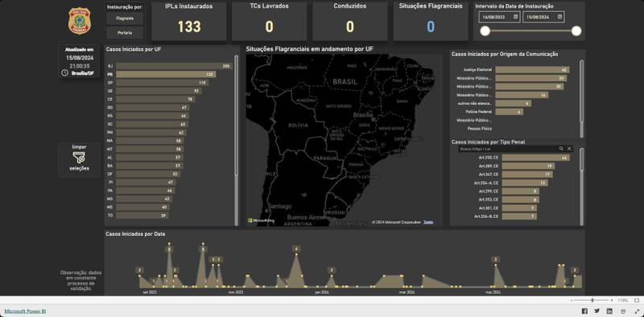Click the TCs Lavrados card
This screenshot has width=644, height=317.
pos(269,22)
